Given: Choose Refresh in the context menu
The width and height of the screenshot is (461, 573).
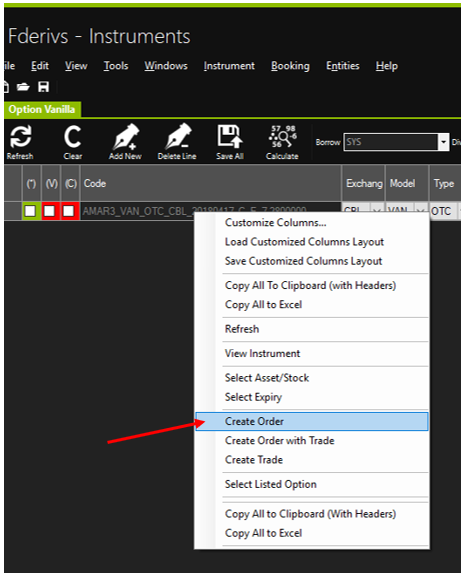Looking at the screenshot, I should (x=242, y=329).
